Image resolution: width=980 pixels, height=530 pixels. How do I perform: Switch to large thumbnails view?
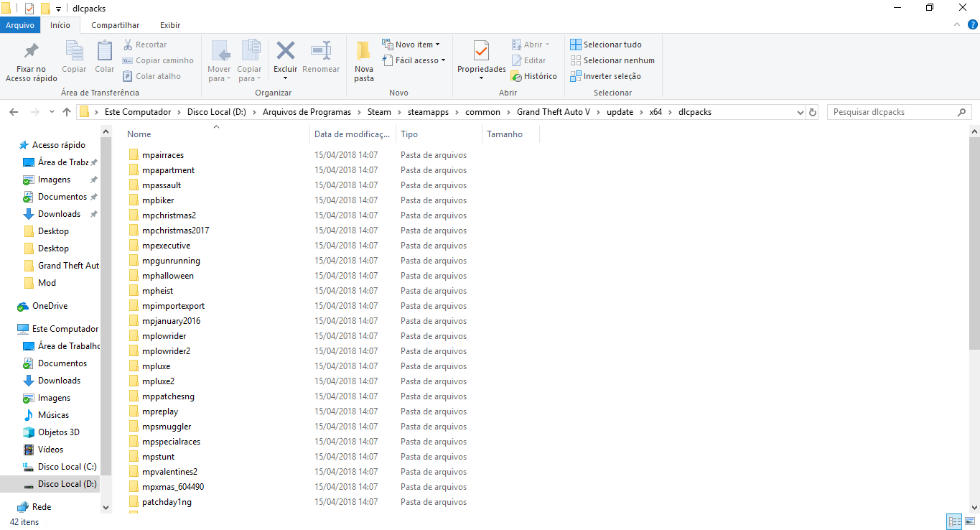click(970, 521)
